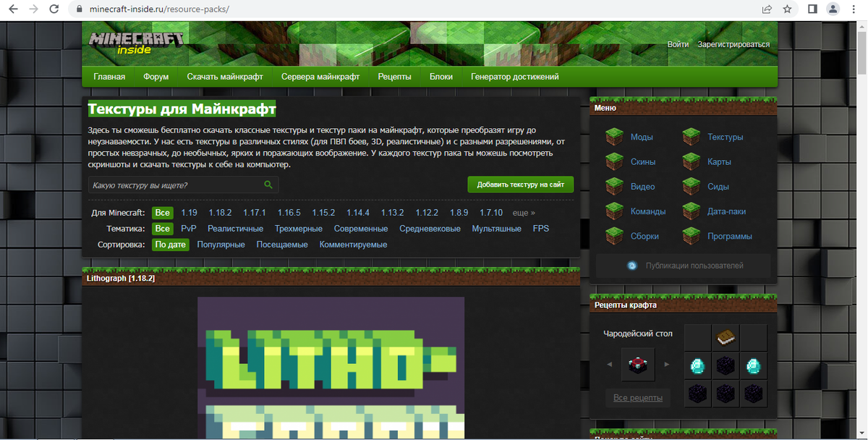Viewport: 868px width, 440px height.
Task: Bookmark this page with the star icon
Action: tap(787, 10)
